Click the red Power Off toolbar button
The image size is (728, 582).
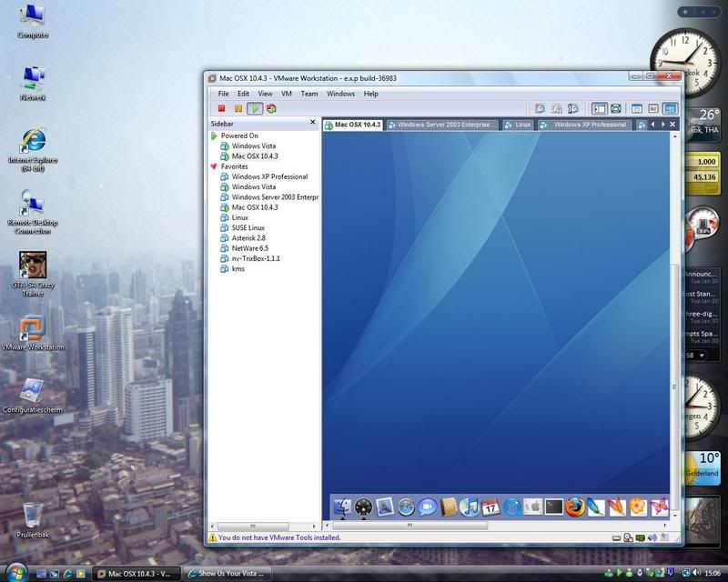(221, 108)
